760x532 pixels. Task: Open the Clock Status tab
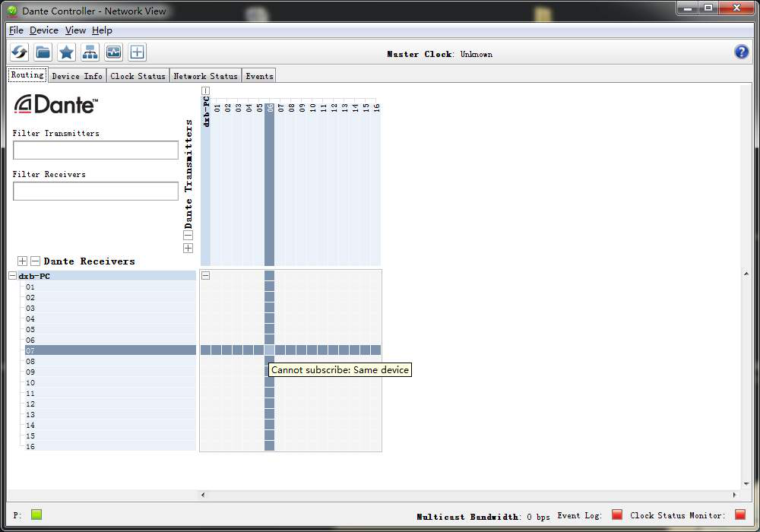138,76
